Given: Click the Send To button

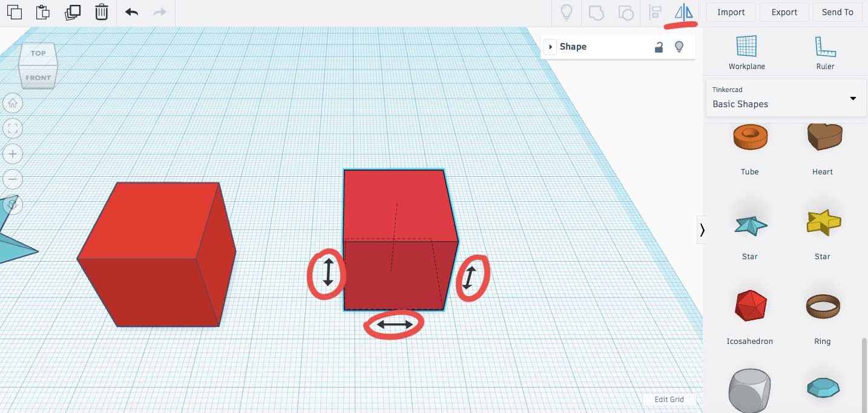Looking at the screenshot, I should point(838,12).
